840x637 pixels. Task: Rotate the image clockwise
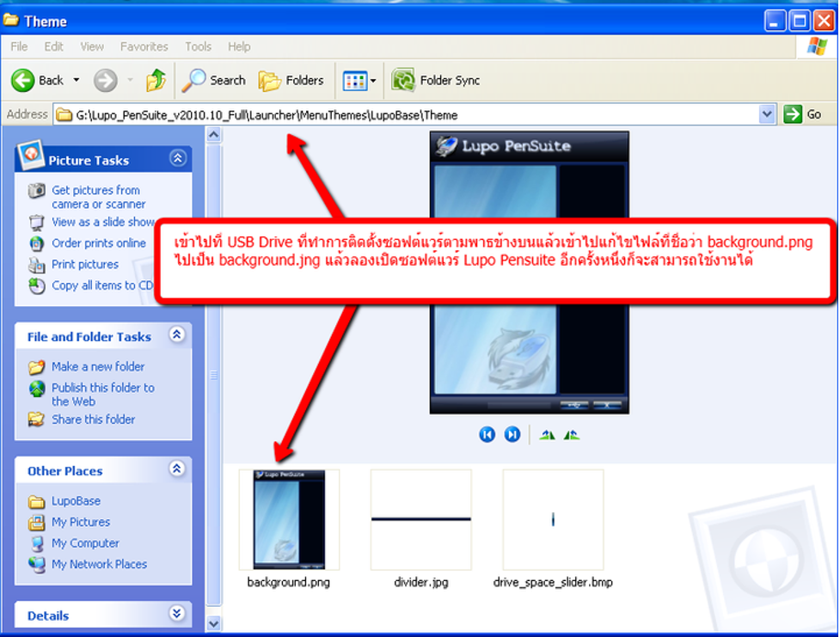click(547, 434)
